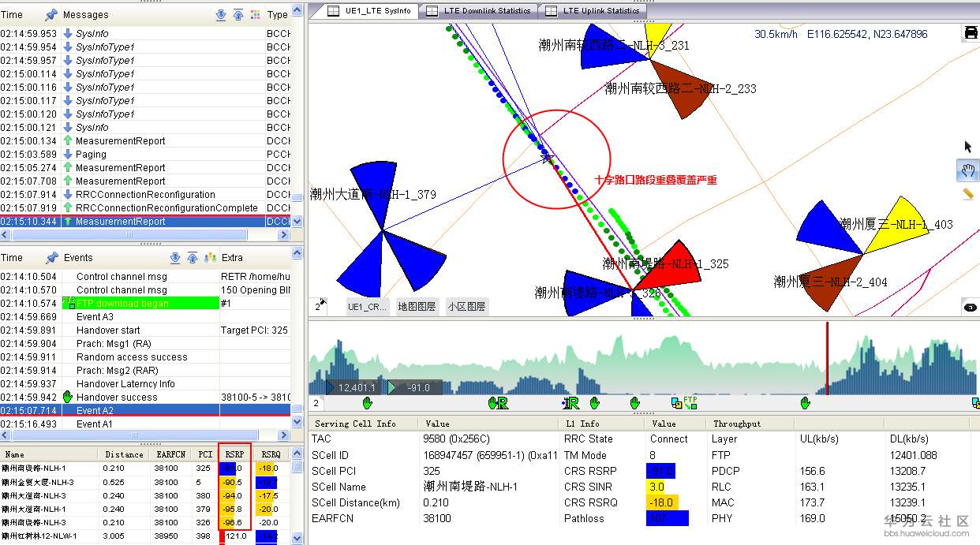980x545 pixels.
Task: Select the arrow pointer tool on the map
Action: tap(969, 146)
